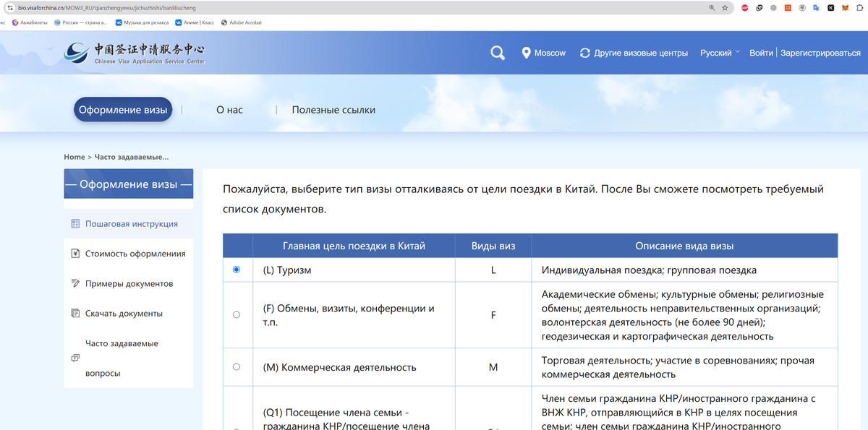Open the Google Translate extension icon
This screenshot has height=430, width=868.
[x=816, y=8]
